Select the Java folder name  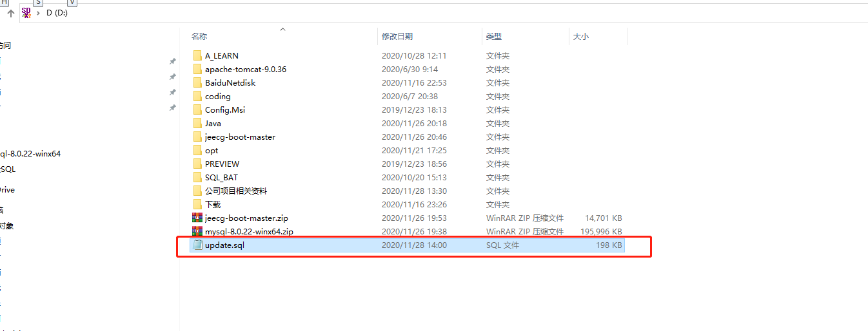click(x=213, y=124)
